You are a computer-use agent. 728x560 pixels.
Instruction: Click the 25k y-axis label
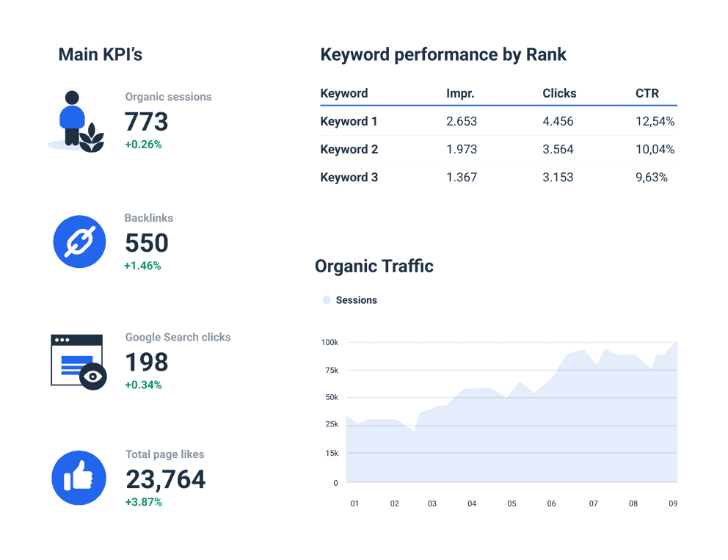332,424
